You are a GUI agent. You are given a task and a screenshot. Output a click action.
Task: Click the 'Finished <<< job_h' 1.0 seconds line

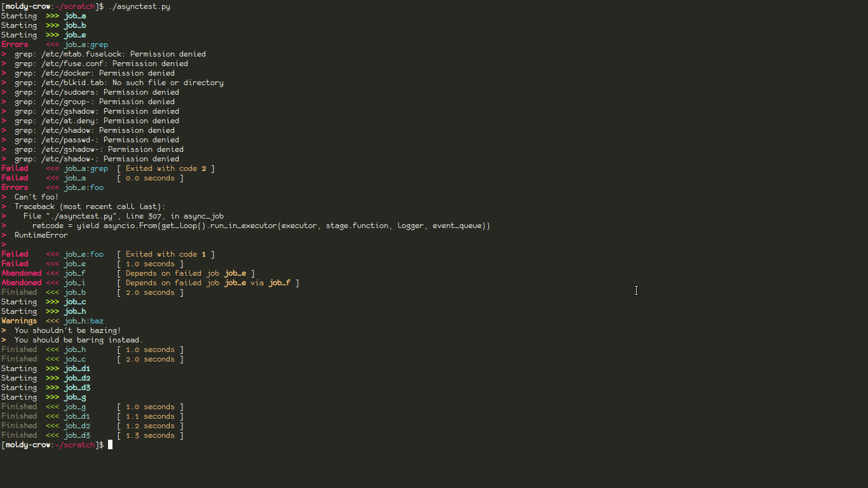point(92,349)
